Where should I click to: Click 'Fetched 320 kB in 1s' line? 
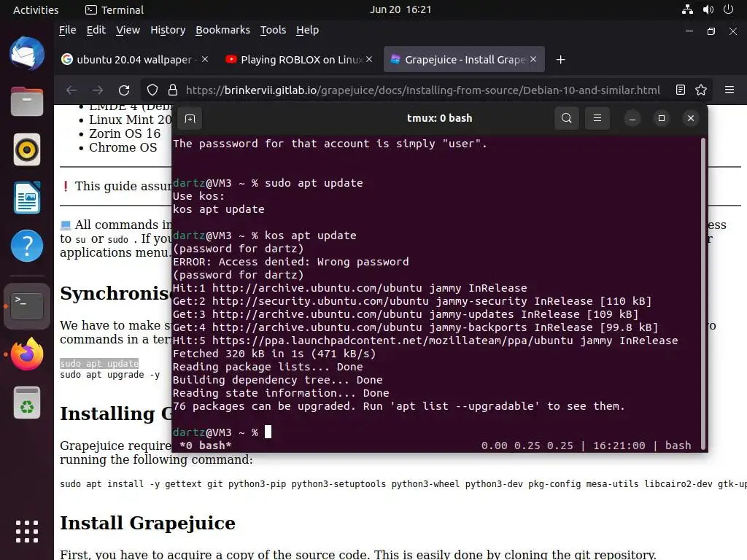pyautogui.click(x=274, y=354)
